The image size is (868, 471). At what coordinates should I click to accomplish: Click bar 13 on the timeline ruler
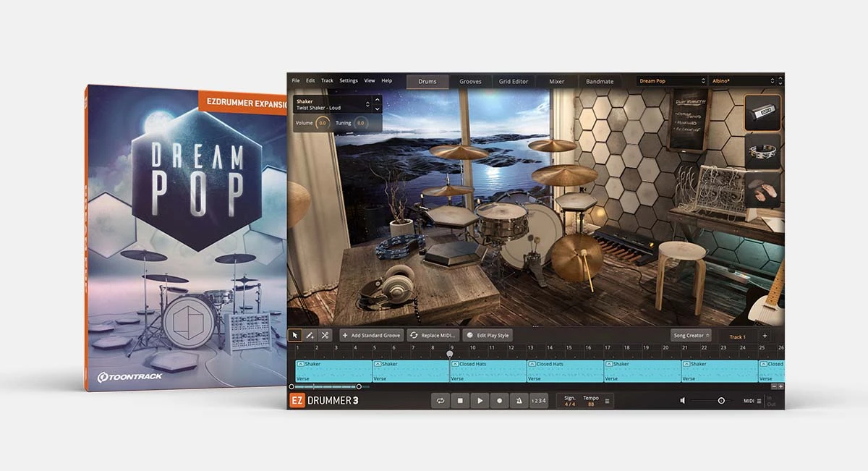(531, 348)
